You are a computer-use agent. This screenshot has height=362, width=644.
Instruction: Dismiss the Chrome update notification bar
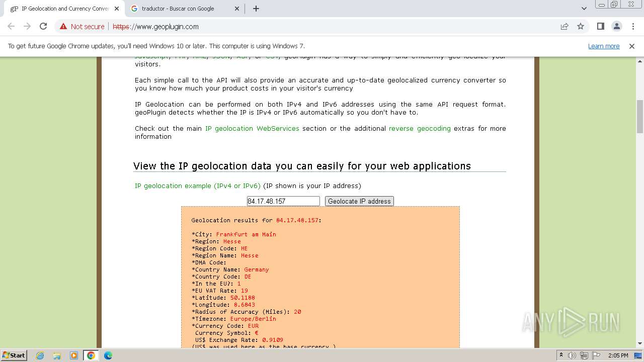pyautogui.click(x=632, y=46)
